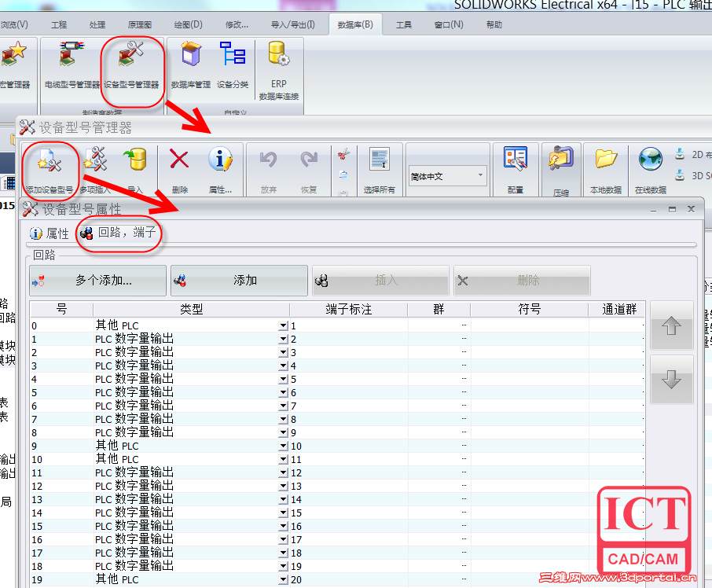This screenshot has width=712, height=588.
Task: Open type dropdown for row 10
Action: (x=284, y=460)
